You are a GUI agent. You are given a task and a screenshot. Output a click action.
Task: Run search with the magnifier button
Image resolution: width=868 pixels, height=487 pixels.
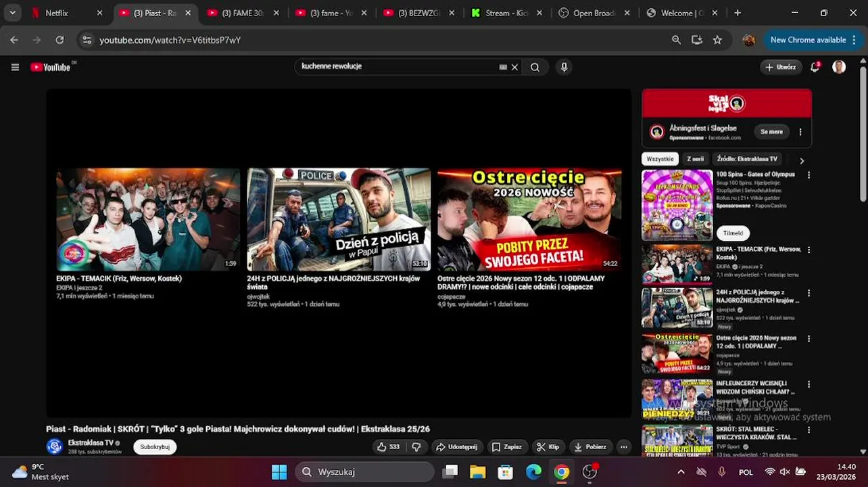pos(535,67)
